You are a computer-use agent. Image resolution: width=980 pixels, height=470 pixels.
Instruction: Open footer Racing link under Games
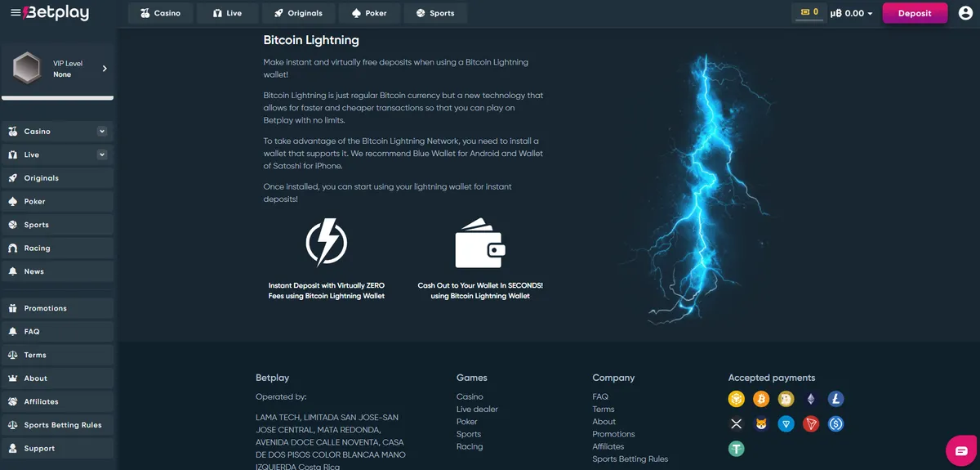470,446
